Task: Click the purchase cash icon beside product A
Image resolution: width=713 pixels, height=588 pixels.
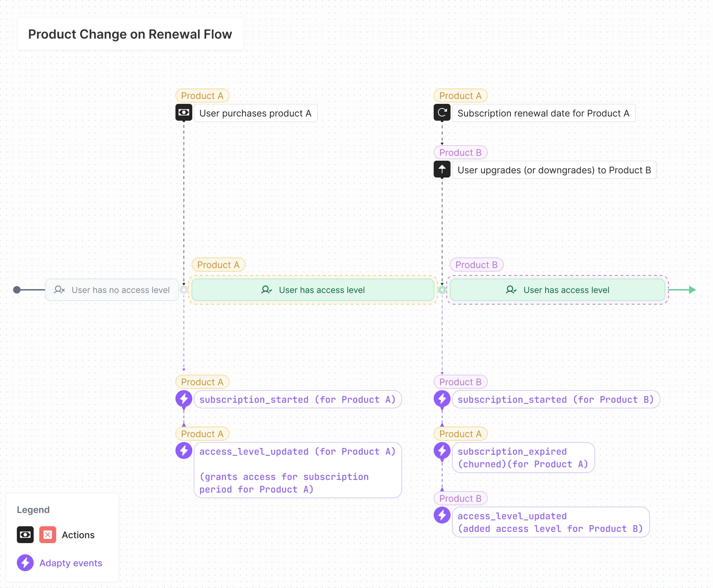Action: pos(184,113)
